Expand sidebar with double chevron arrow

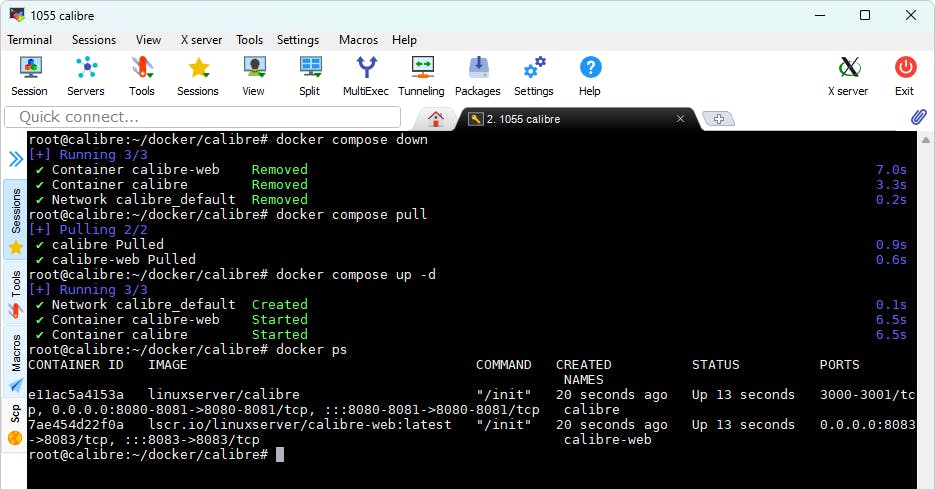(x=16, y=159)
